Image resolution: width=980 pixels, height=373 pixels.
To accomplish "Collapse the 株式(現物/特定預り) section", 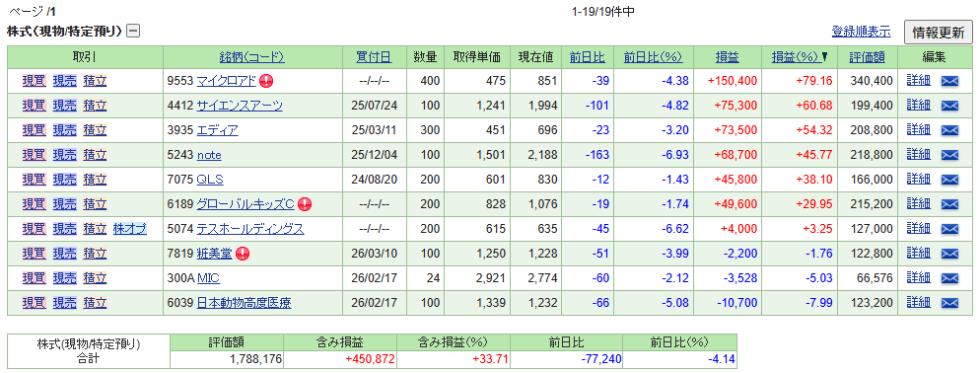I will (x=133, y=31).
